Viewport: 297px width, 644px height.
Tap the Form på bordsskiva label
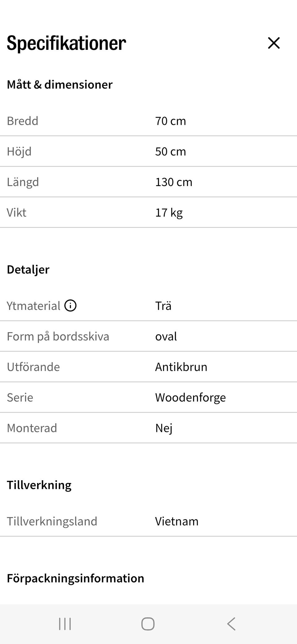pos(58,337)
